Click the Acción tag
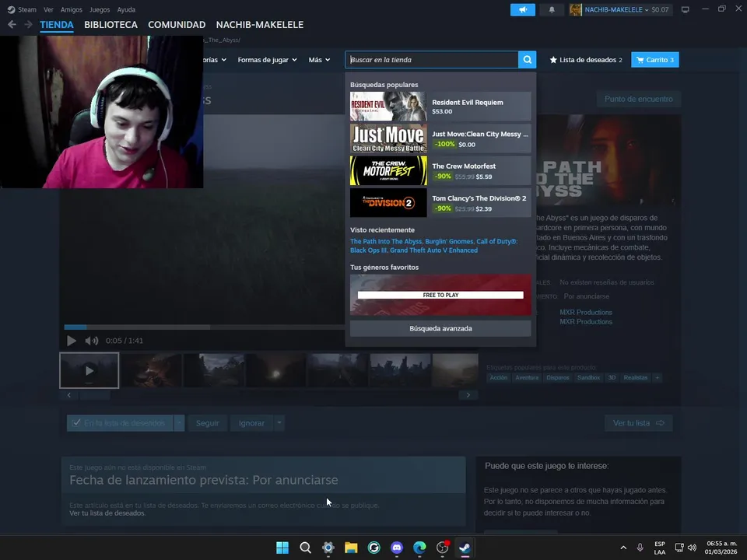The height and width of the screenshot is (560, 747). click(x=498, y=378)
